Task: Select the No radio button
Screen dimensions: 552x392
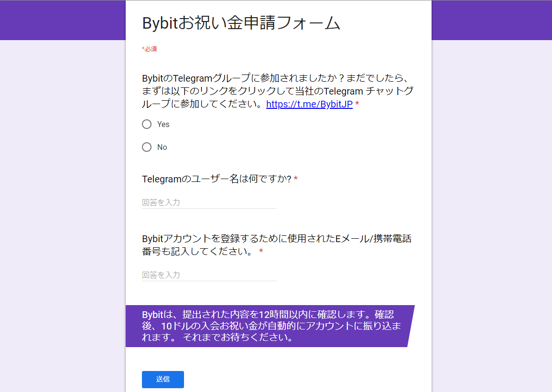Action: click(147, 147)
